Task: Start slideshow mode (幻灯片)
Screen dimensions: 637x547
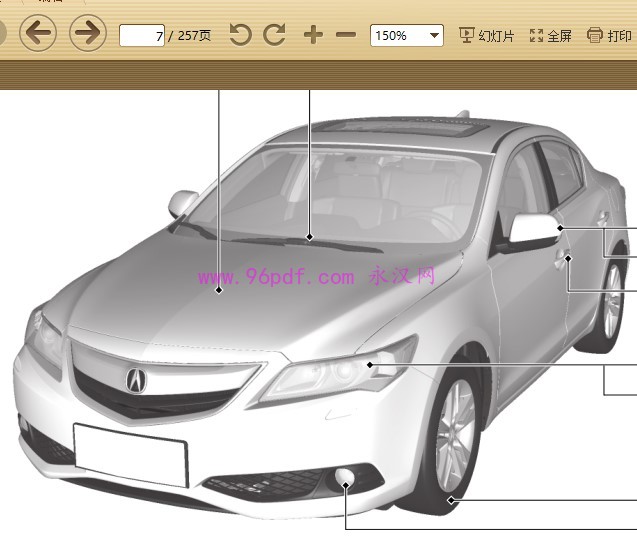Action: [x=486, y=36]
